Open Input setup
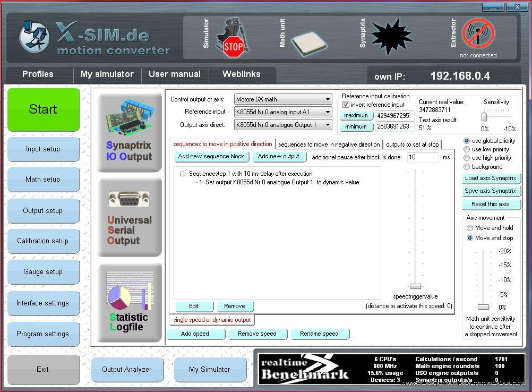Viewport: 532px width, 392px height. pyautogui.click(x=43, y=149)
